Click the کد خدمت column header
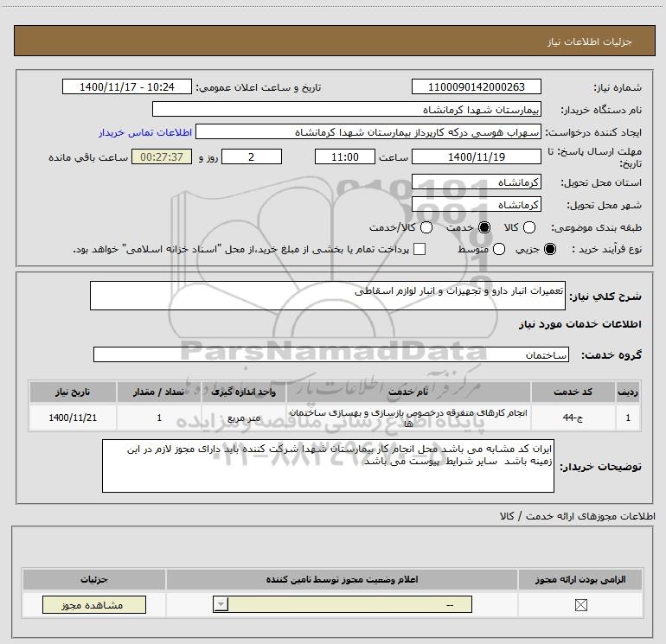Screen dimensions: 666x644 573,392
